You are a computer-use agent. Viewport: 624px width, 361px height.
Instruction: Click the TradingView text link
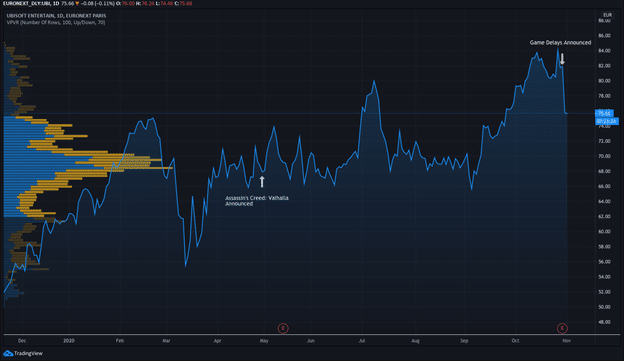(28, 353)
